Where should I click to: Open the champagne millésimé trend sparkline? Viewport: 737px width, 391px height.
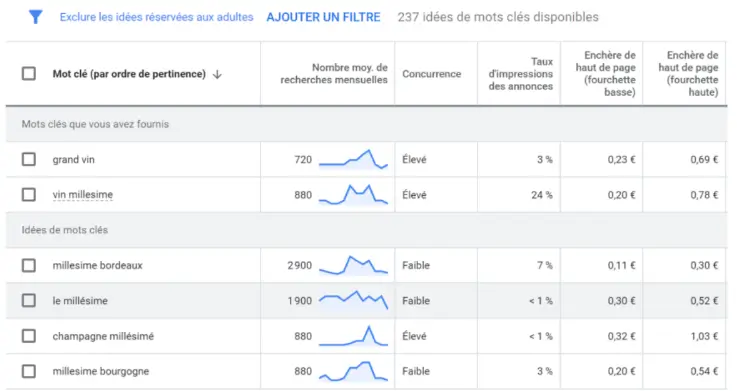point(353,336)
